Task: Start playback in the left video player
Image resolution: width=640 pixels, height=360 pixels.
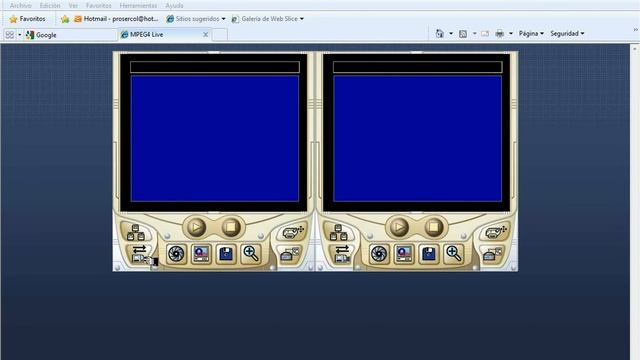Action: (196, 227)
